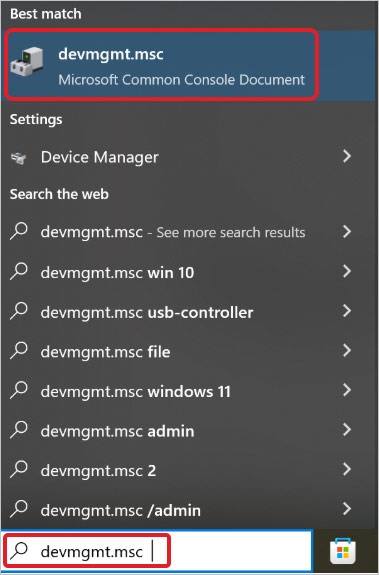Click the 'Search the web' heading
379x575 pixels.
coord(59,194)
